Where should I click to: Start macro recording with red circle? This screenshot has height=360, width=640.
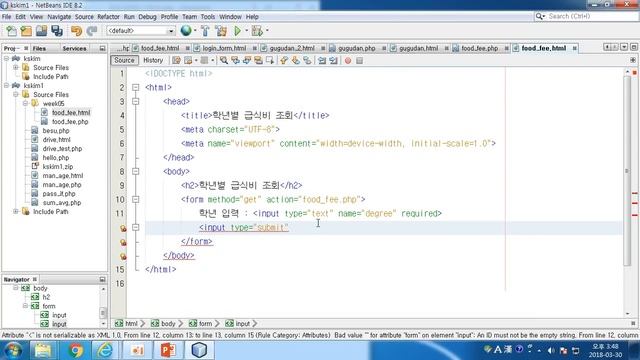(x=348, y=60)
